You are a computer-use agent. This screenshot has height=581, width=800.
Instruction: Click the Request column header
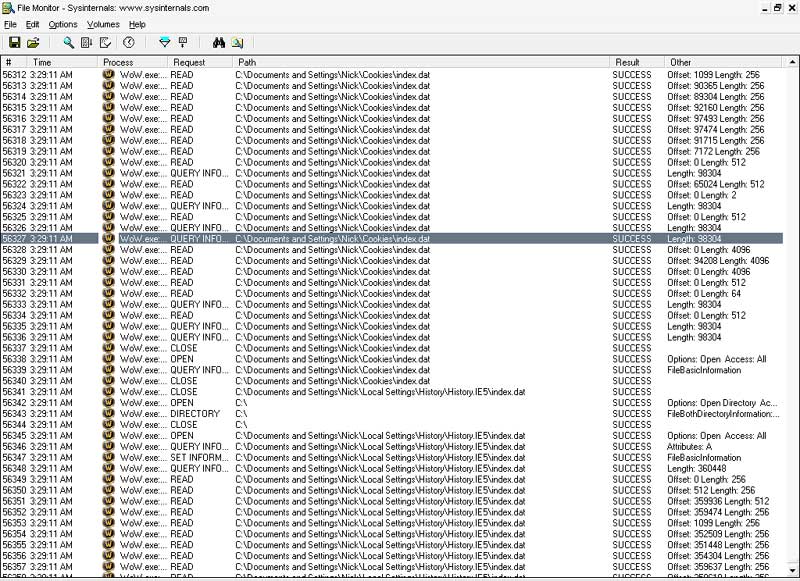[200, 62]
